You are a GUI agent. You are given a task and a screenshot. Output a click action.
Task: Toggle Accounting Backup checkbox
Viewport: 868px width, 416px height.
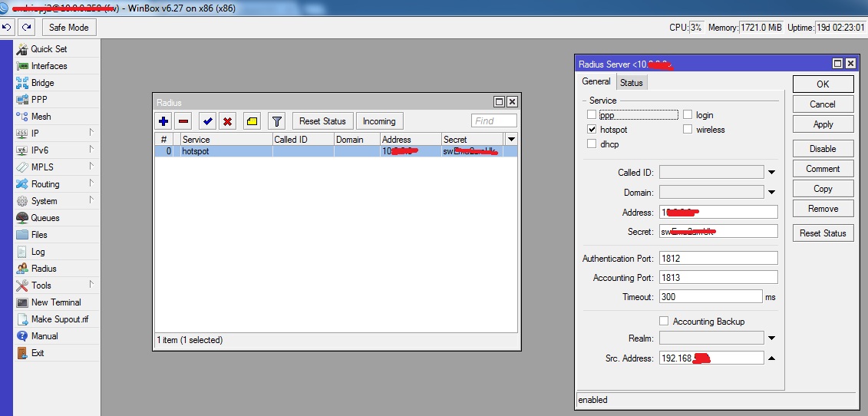pos(665,322)
